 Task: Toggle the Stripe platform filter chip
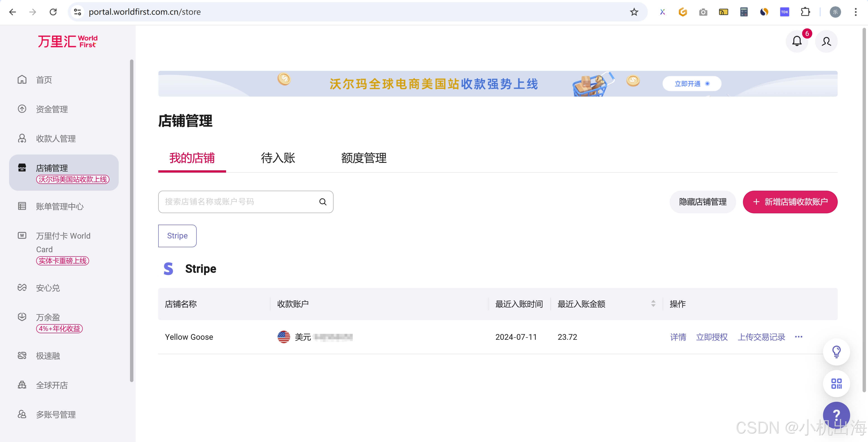pyautogui.click(x=177, y=236)
